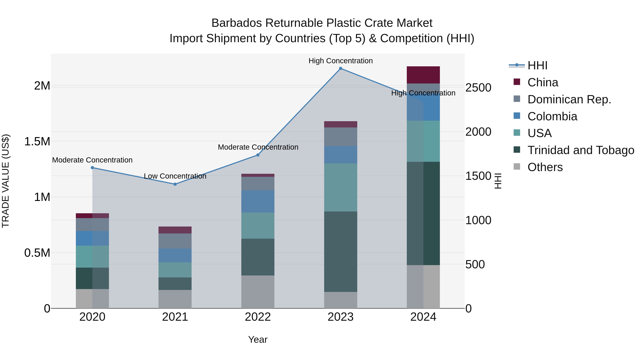
Task: Click the China bar segment for 2024
Action: tap(423, 75)
